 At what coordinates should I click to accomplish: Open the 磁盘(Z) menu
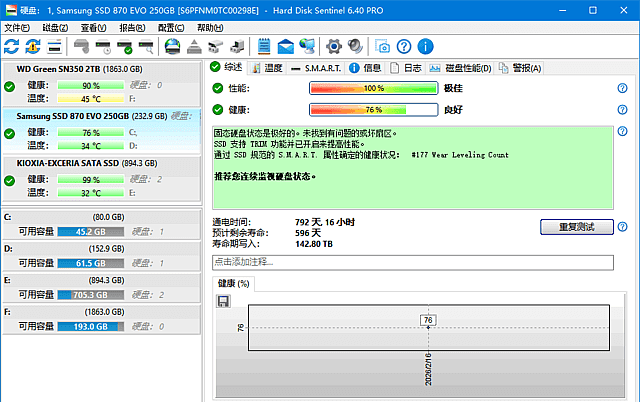coord(55,28)
